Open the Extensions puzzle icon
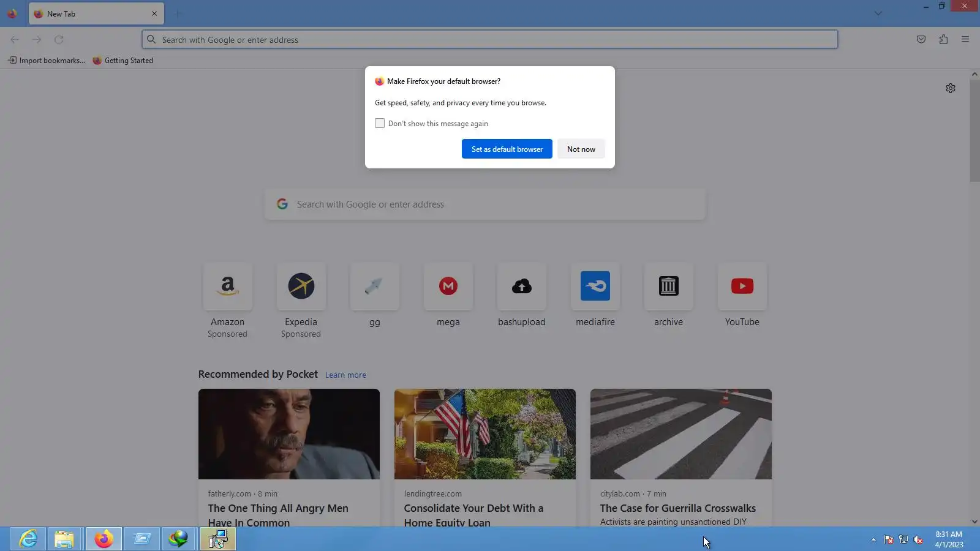Viewport: 980px width, 551px height. pyautogui.click(x=943, y=40)
